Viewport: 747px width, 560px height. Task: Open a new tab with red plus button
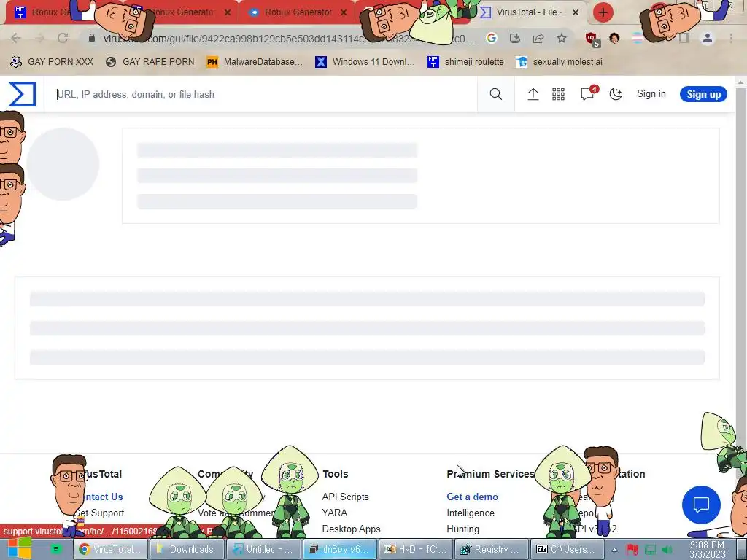[x=603, y=12]
